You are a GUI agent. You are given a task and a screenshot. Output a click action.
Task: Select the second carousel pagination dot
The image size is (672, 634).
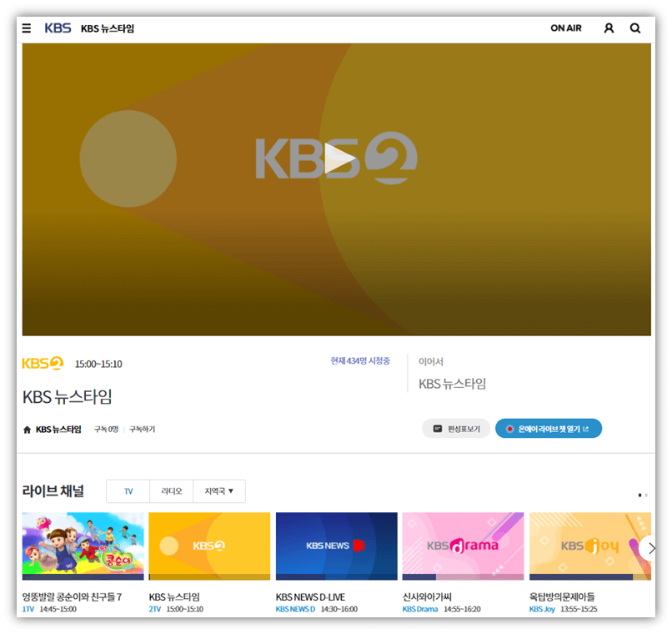646,496
